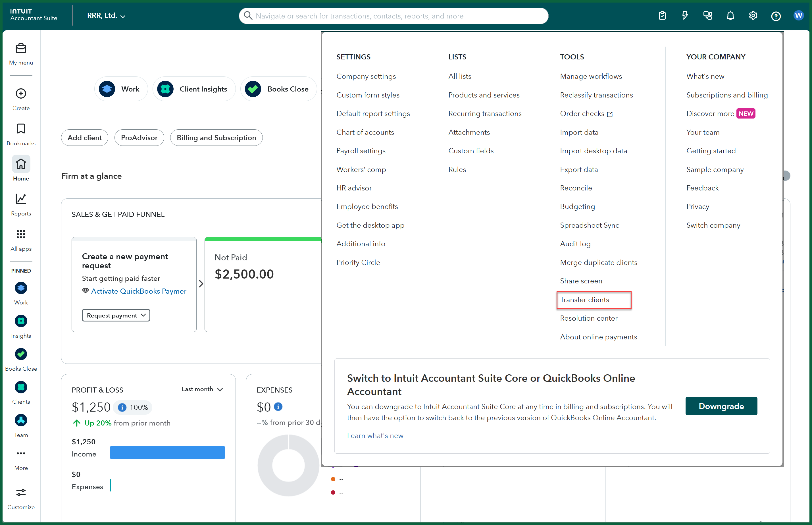Select Transfer clients from Tools menu
Screen dimensions: 812x525
pos(584,300)
